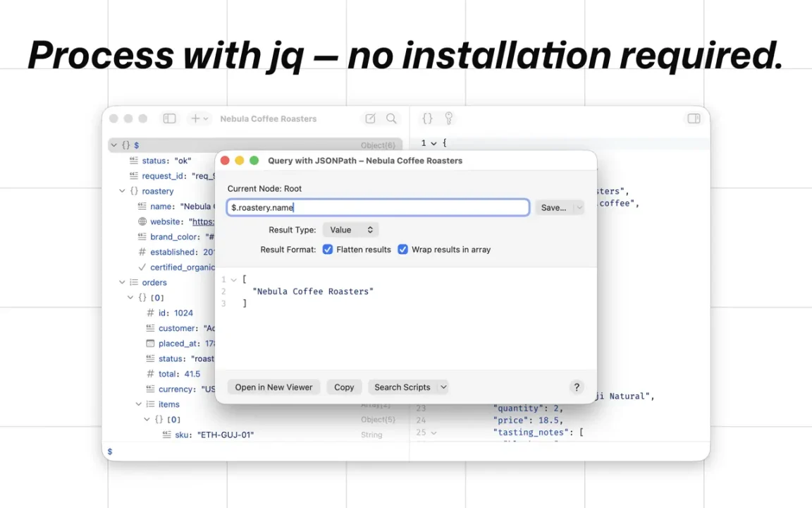The width and height of the screenshot is (812, 508).
Task: Click the curly braces format icon
Action: (427, 119)
